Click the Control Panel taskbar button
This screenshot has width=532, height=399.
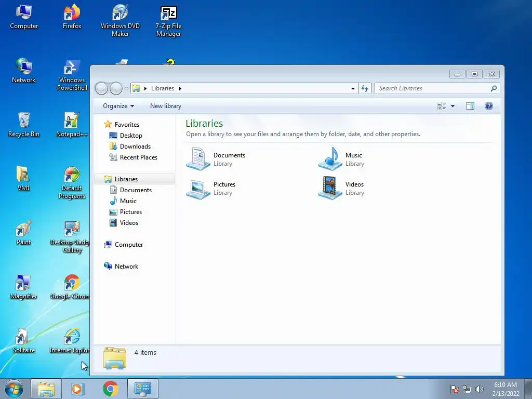coord(143,389)
